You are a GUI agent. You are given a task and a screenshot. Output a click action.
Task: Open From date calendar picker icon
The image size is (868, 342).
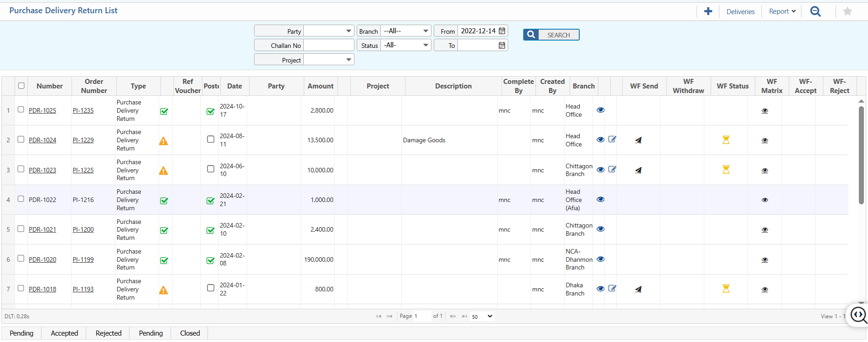coord(502,31)
